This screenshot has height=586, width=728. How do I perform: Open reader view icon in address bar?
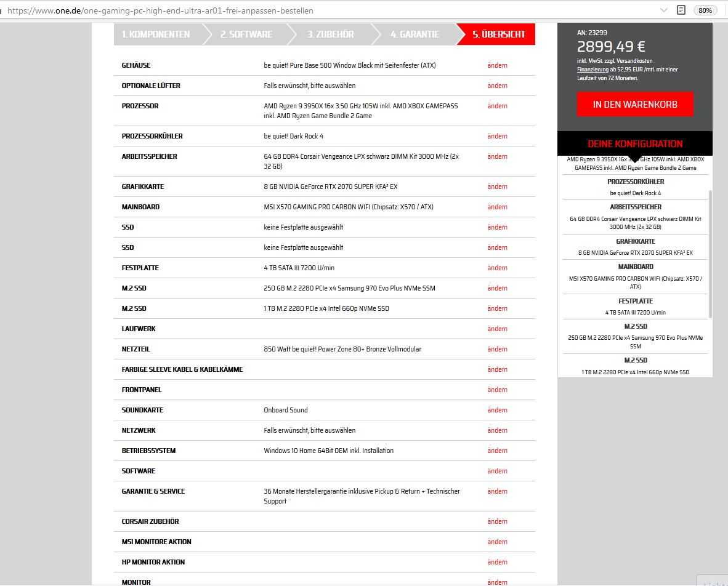681,10
